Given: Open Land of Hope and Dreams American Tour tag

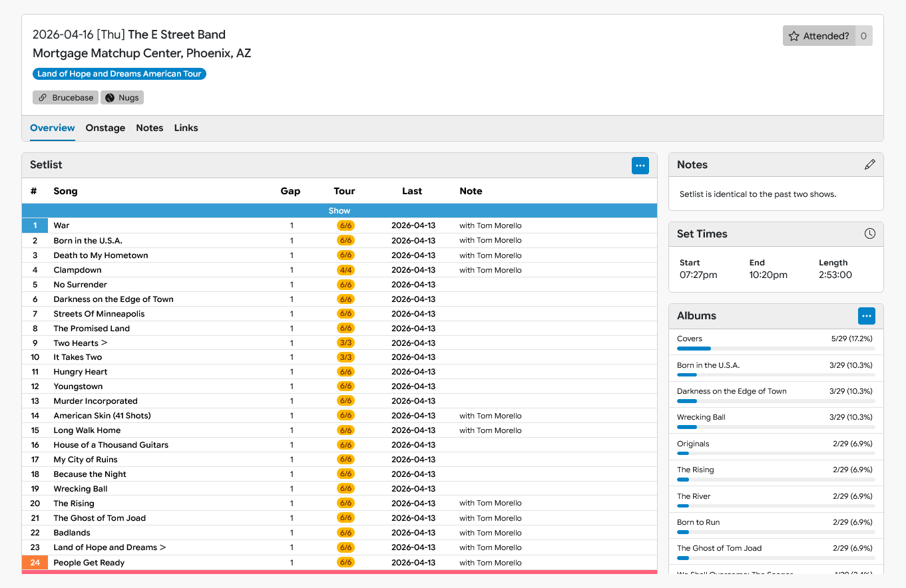Looking at the screenshot, I should 119,74.
